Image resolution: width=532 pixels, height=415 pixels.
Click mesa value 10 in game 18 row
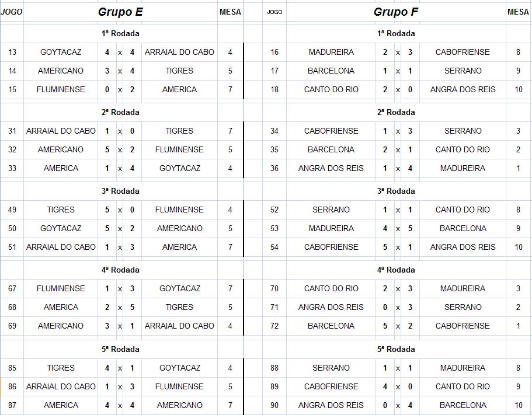(x=518, y=89)
